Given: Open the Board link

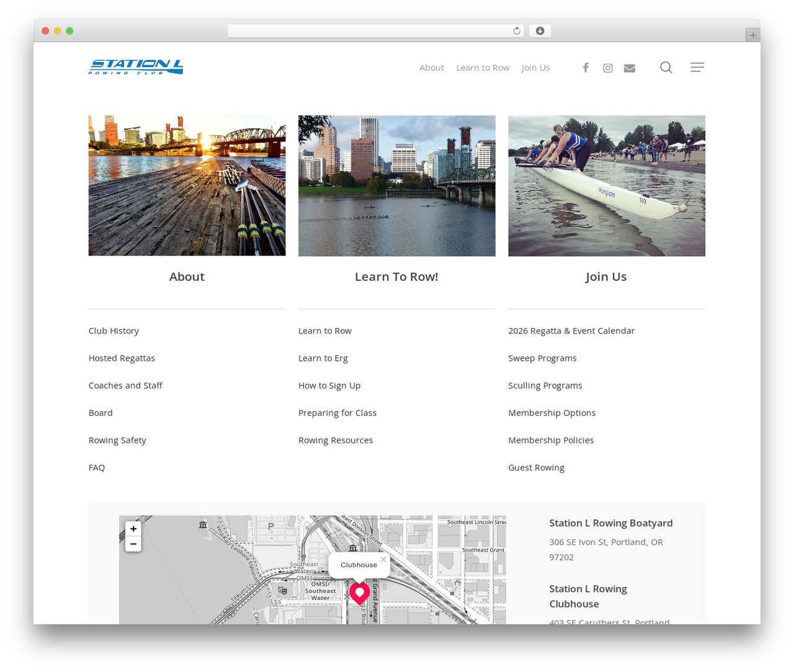Looking at the screenshot, I should [x=100, y=413].
